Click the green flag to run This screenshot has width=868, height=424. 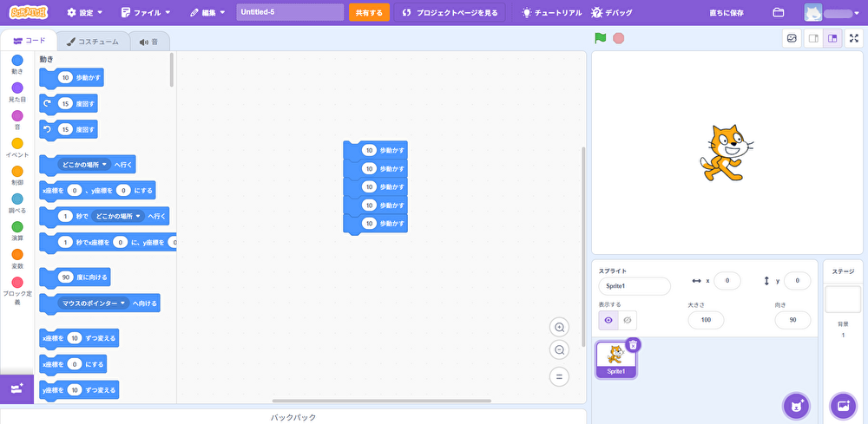pyautogui.click(x=600, y=38)
